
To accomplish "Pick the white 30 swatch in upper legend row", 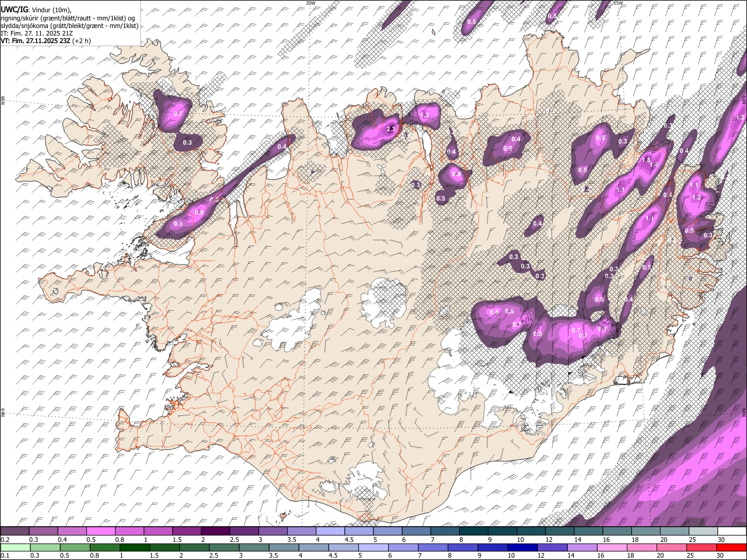I will [x=732, y=531].
